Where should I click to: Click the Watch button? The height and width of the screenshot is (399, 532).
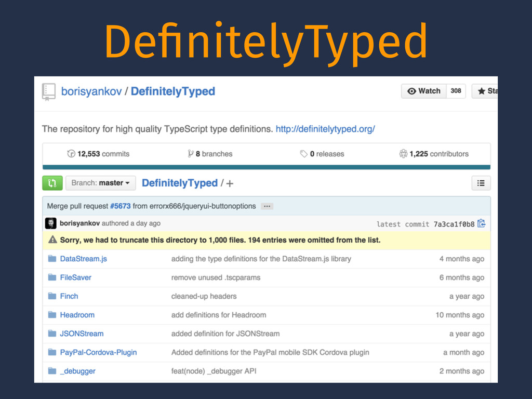[424, 91]
